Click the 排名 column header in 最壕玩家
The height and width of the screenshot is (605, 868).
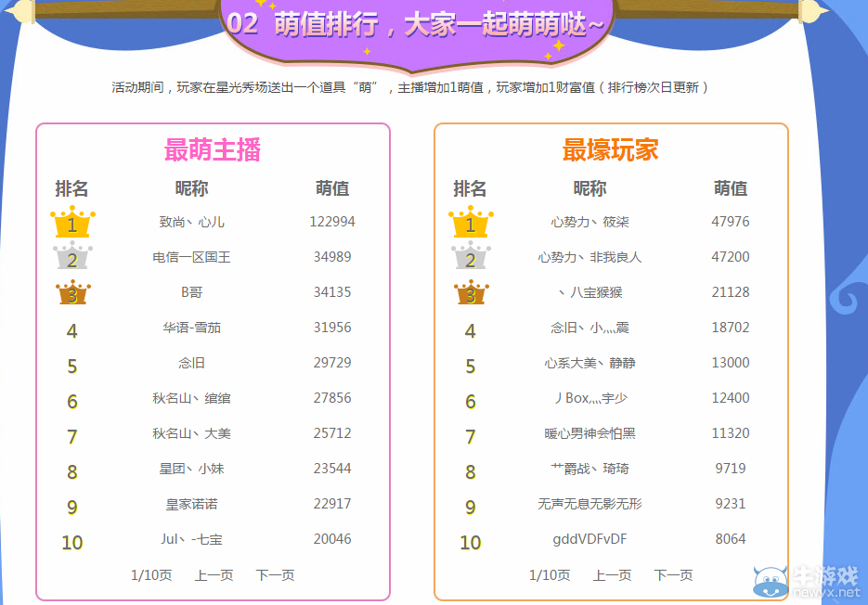pos(470,188)
